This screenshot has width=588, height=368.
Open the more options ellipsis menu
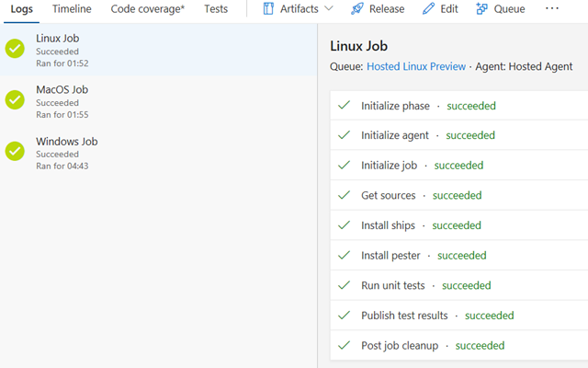pyautogui.click(x=552, y=9)
